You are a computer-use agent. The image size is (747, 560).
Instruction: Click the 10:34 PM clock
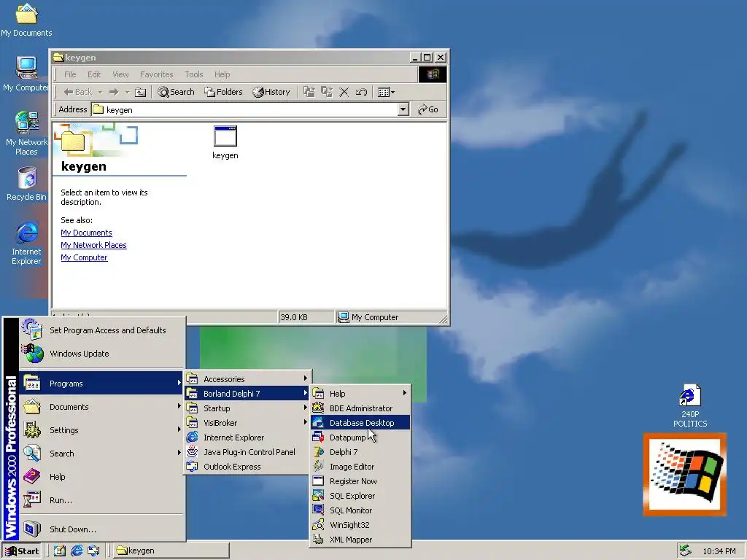point(719,551)
